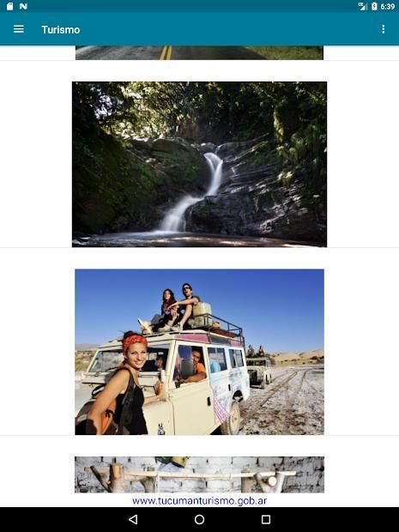Open the SD card notification icon
The width and height of the screenshot is (399, 532).
pyautogui.click(x=9, y=6)
